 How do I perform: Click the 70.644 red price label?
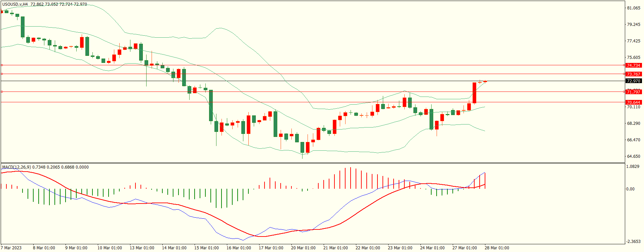[634, 102]
